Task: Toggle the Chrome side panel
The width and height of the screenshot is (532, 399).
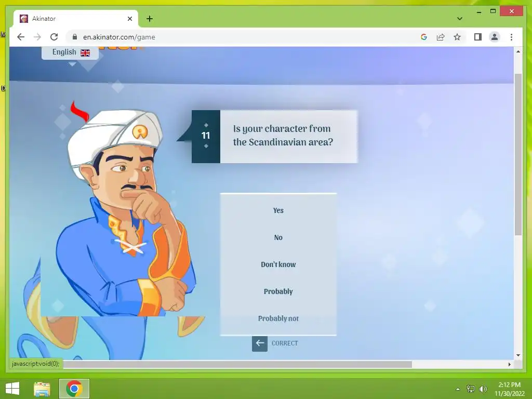Action: tap(478, 37)
